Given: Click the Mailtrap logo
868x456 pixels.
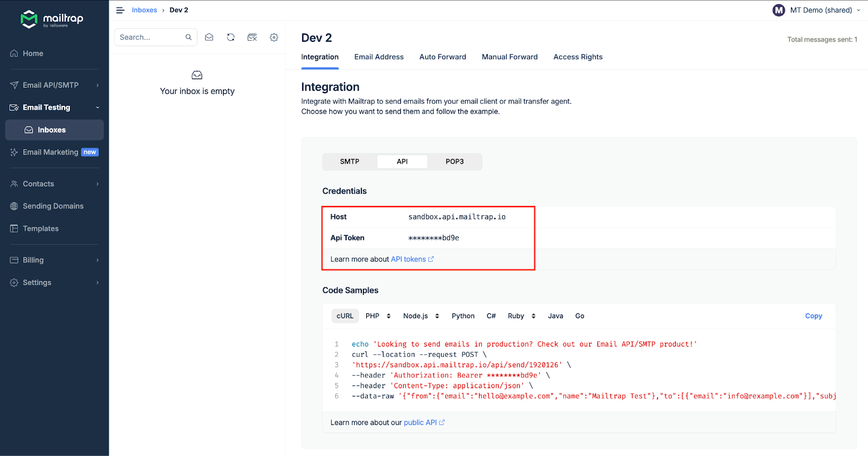Looking at the screenshot, I should click(52, 19).
